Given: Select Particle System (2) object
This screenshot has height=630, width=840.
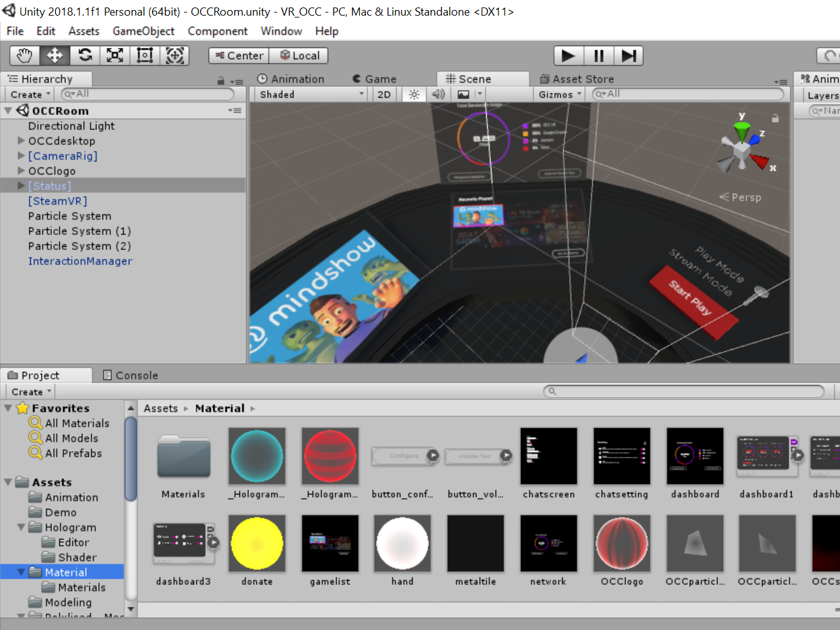Looking at the screenshot, I should point(79,246).
